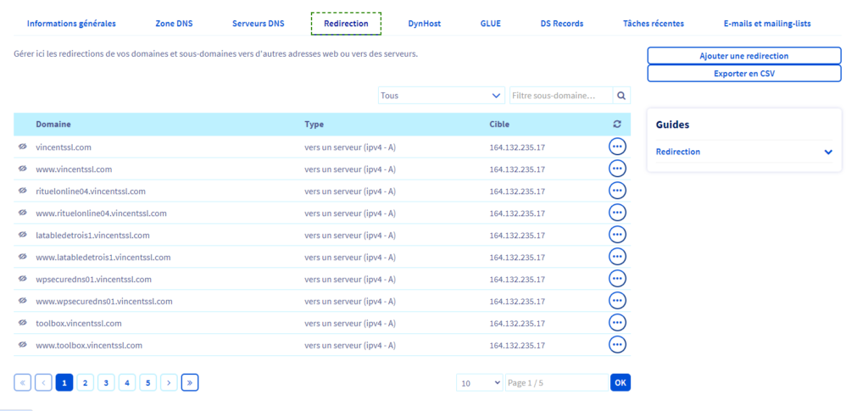Image resolution: width=868 pixels, height=411 pixels.
Task: Open actions menu for toolbox.vincentssl.com row
Action: click(617, 323)
